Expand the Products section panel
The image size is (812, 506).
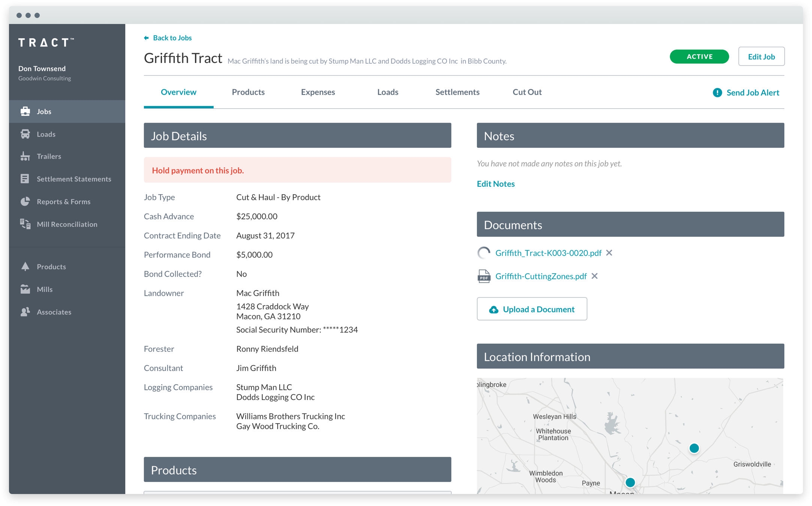pyautogui.click(x=297, y=470)
